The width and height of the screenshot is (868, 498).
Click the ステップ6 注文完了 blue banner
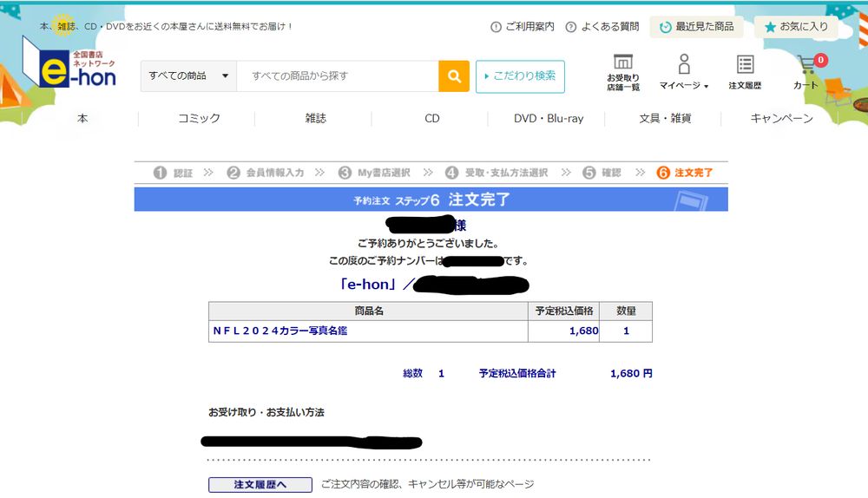(431, 200)
